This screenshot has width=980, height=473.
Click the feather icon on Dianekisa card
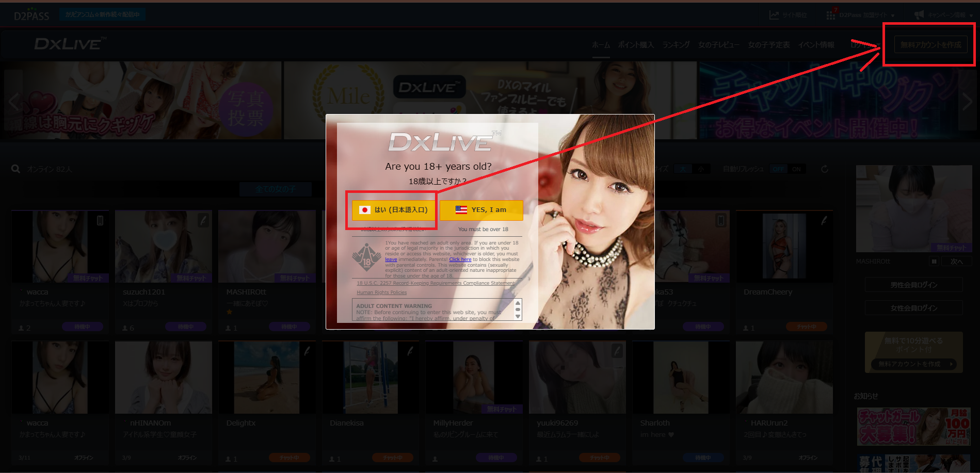click(410, 351)
